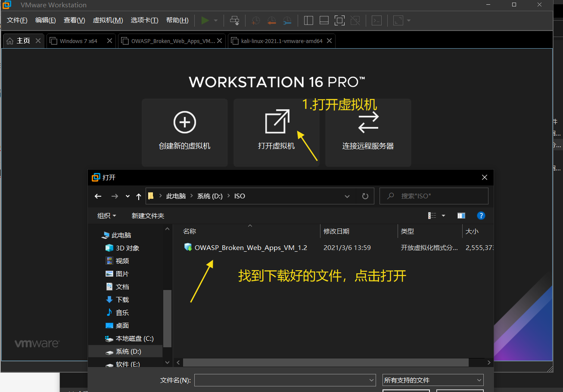
Task: Click the 新建文件夹 button
Action: (x=148, y=216)
